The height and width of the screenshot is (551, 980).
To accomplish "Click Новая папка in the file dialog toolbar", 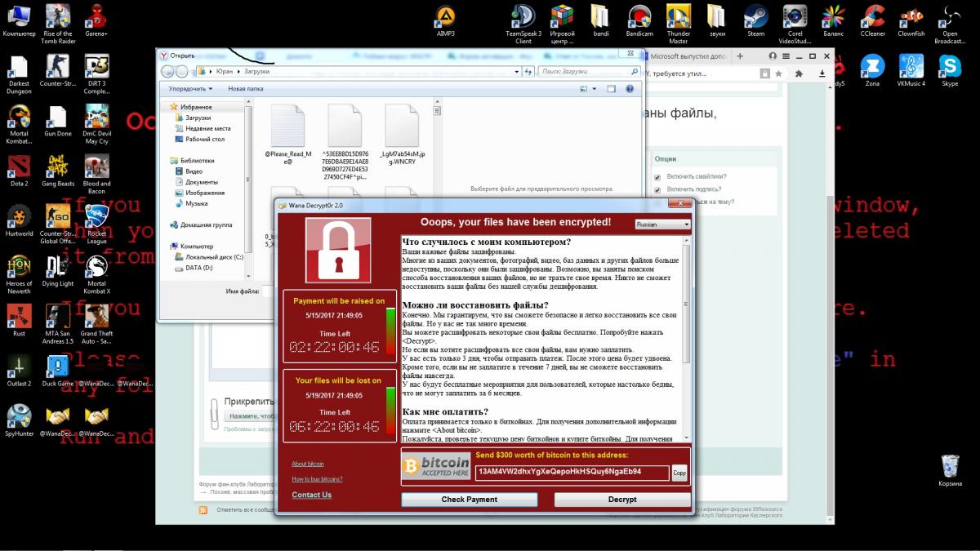I will (x=246, y=88).
